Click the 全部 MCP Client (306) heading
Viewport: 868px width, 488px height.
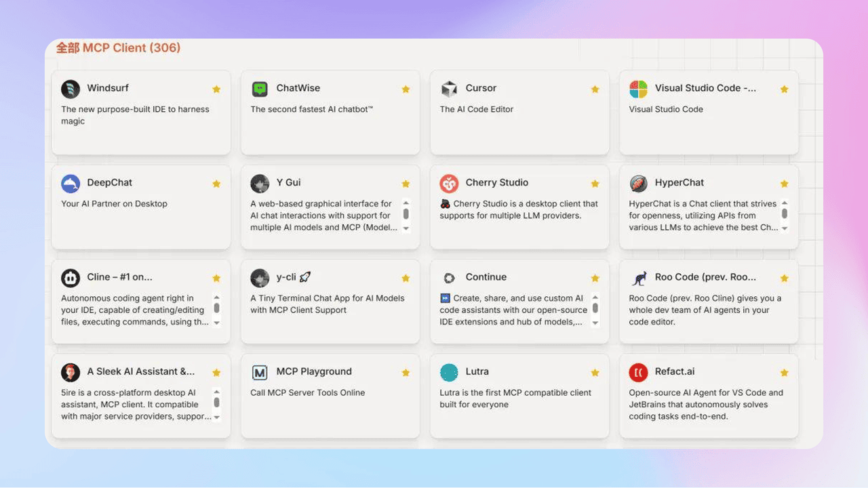click(x=118, y=48)
